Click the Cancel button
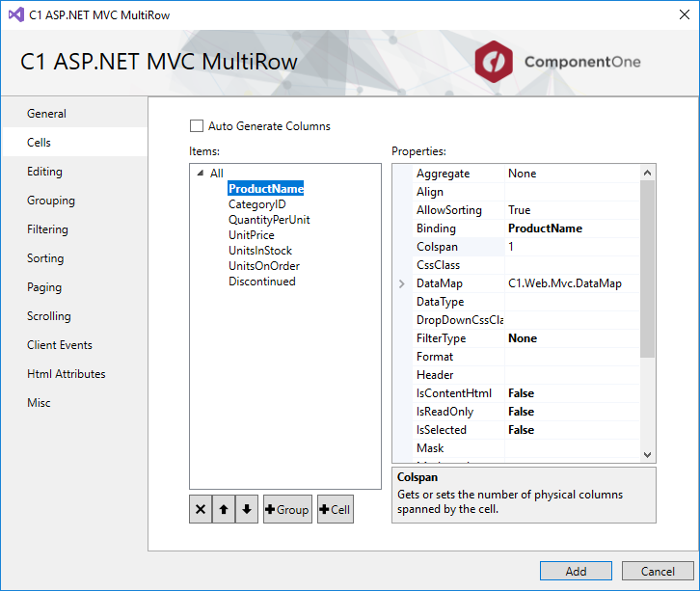The width and height of the screenshot is (700, 591). (x=658, y=571)
